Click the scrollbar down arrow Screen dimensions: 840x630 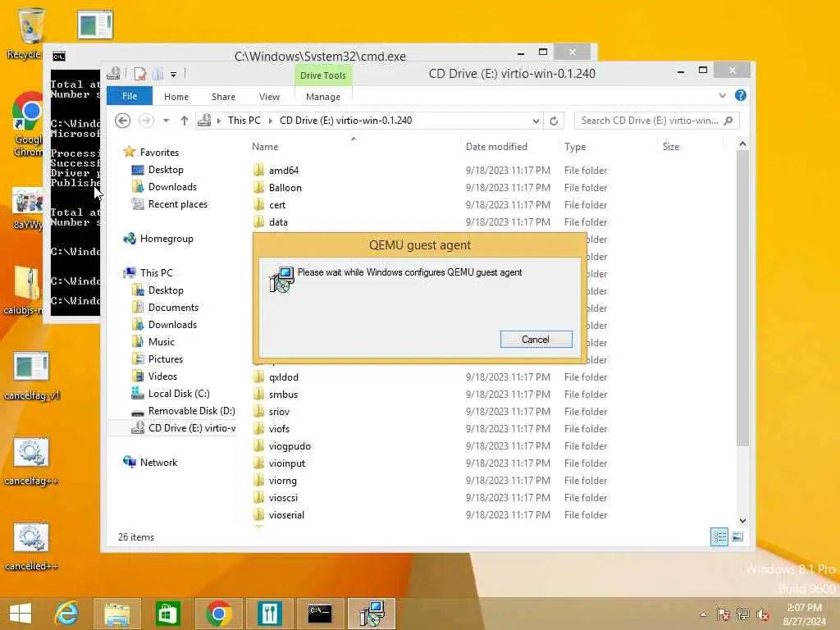[x=742, y=521]
